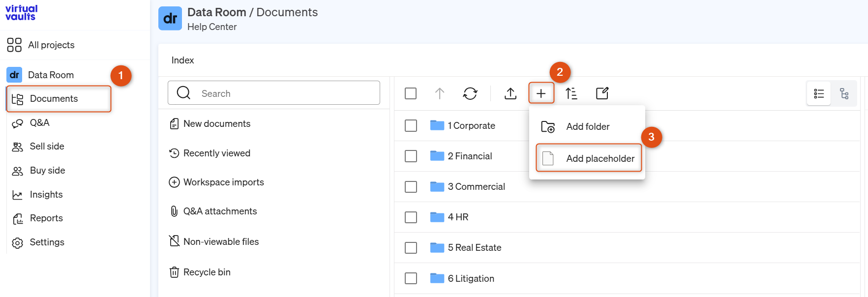Check the 2 Financial folder checkbox
The height and width of the screenshot is (297, 868).
(411, 156)
